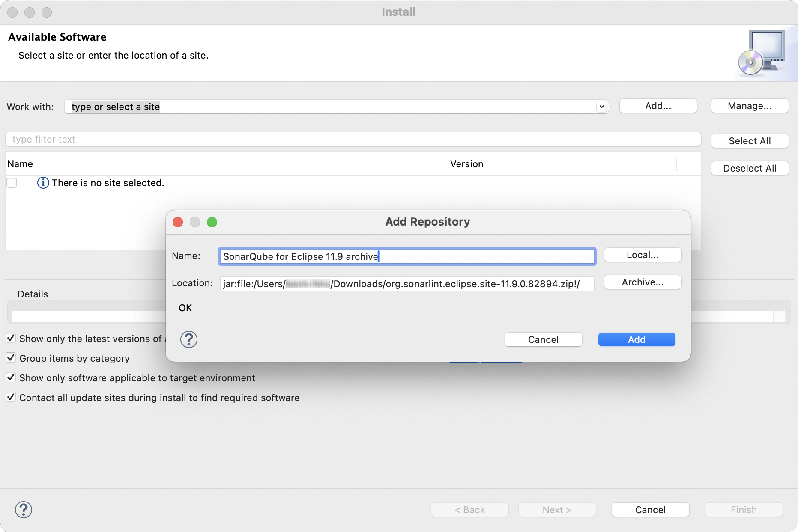Viewport: 798px width, 532px height.
Task: Click the repository Location field
Action: (407, 284)
